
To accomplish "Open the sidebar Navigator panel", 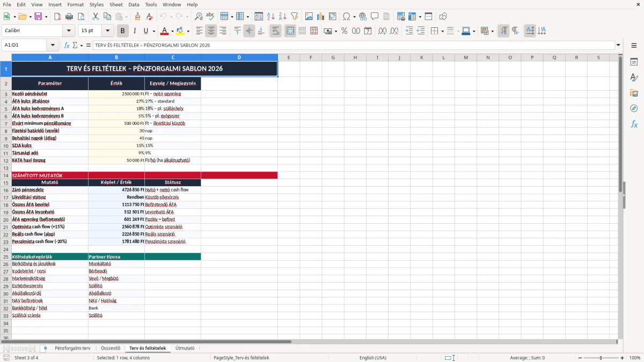I will coord(634,108).
